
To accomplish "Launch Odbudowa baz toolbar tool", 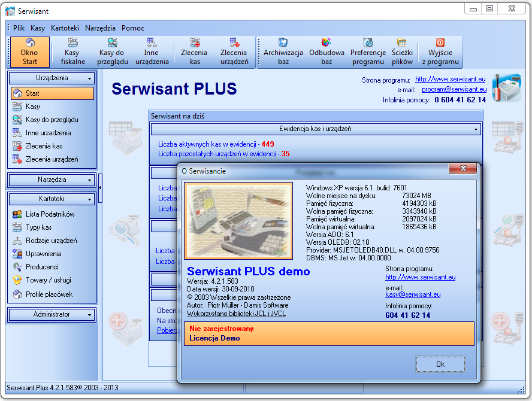I will click(327, 52).
